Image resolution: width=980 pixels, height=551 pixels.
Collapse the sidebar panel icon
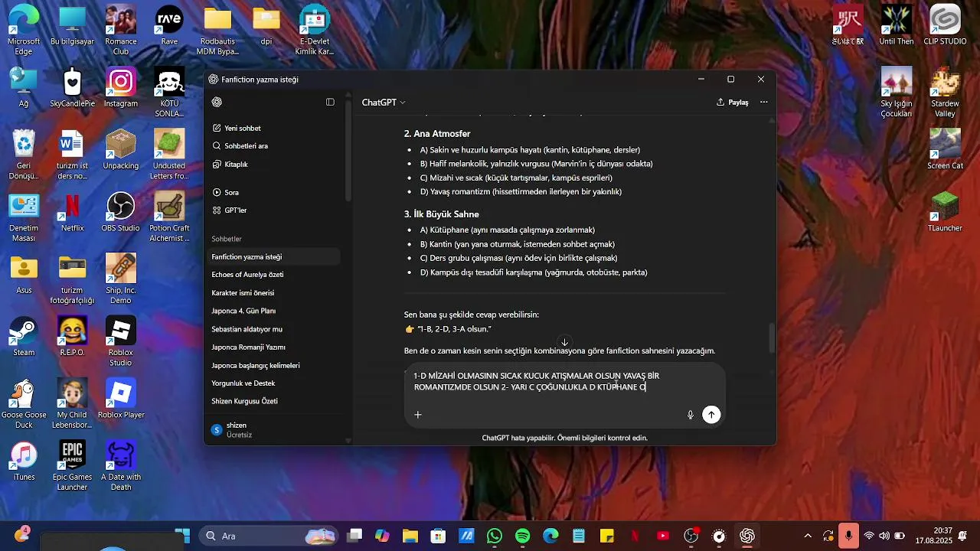330,102
